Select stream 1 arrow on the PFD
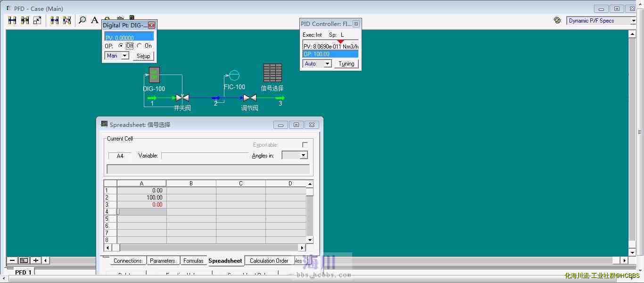This screenshot has width=644, height=283. pos(152,98)
